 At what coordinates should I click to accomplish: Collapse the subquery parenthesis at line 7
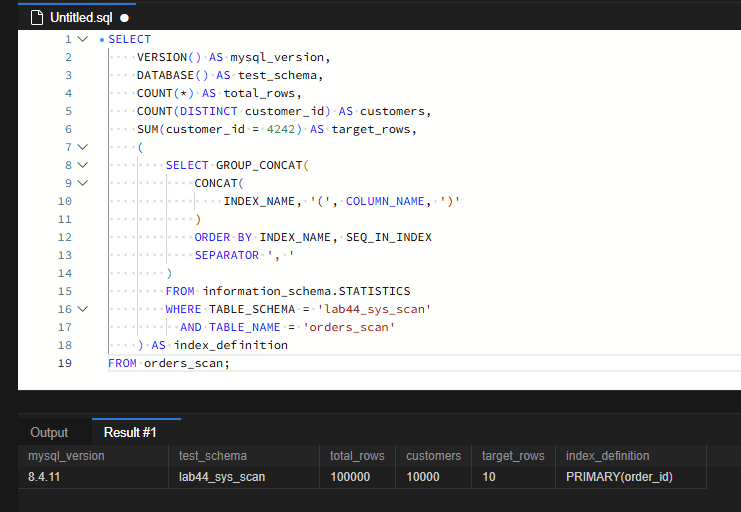[83, 147]
